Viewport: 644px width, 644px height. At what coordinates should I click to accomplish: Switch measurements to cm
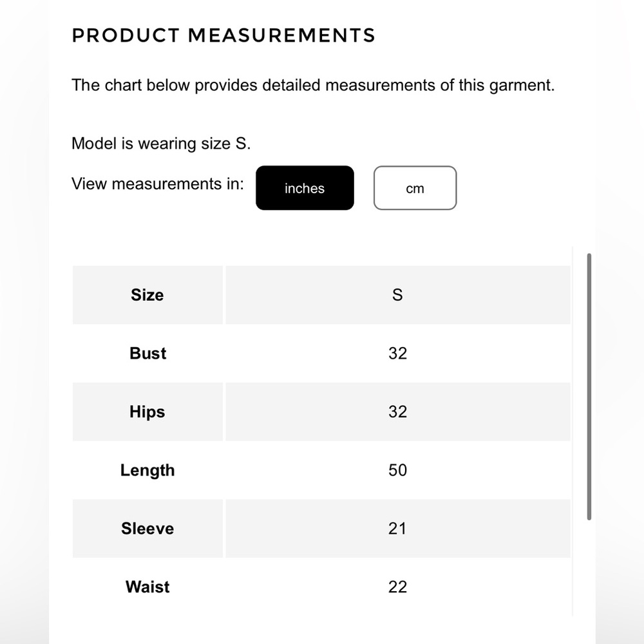pos(415,188)
